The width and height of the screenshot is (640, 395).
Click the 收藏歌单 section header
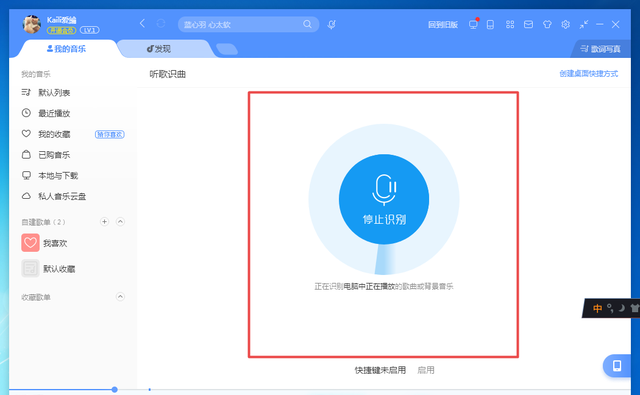tap(36, 297)
